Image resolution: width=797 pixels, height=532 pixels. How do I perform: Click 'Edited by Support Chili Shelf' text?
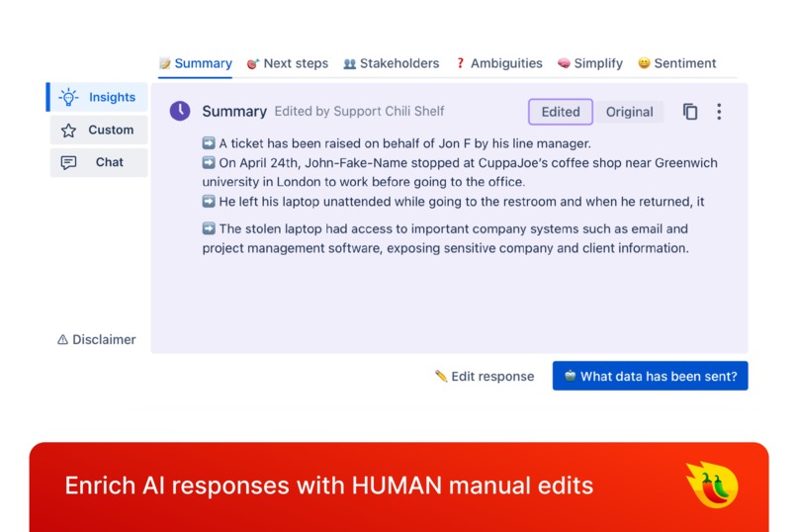(359, 112)
